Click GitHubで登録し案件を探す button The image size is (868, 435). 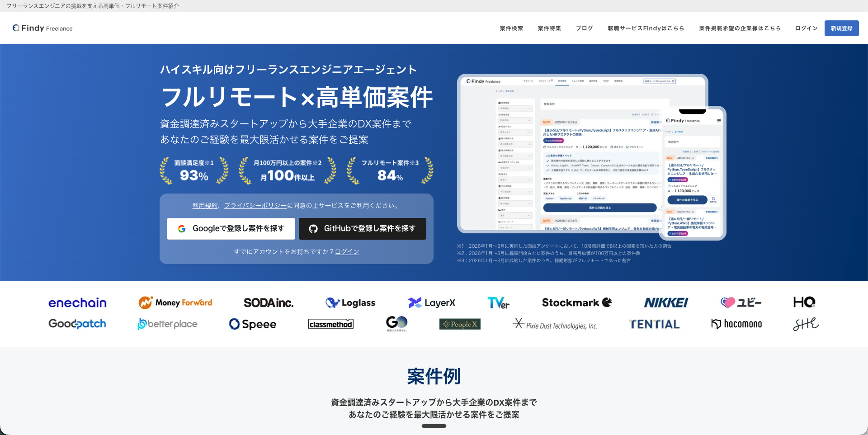coord(363,229)
